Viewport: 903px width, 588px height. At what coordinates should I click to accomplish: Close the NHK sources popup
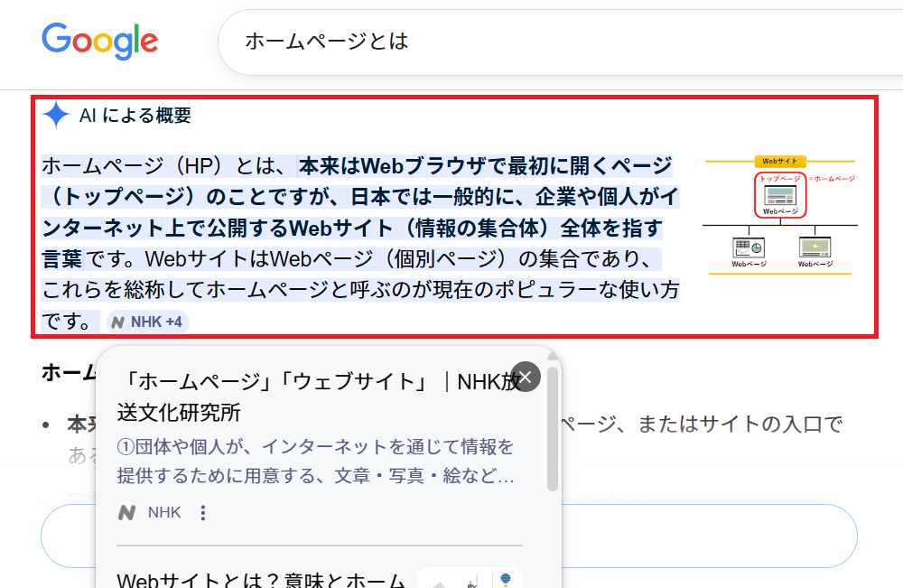(526, 376)
